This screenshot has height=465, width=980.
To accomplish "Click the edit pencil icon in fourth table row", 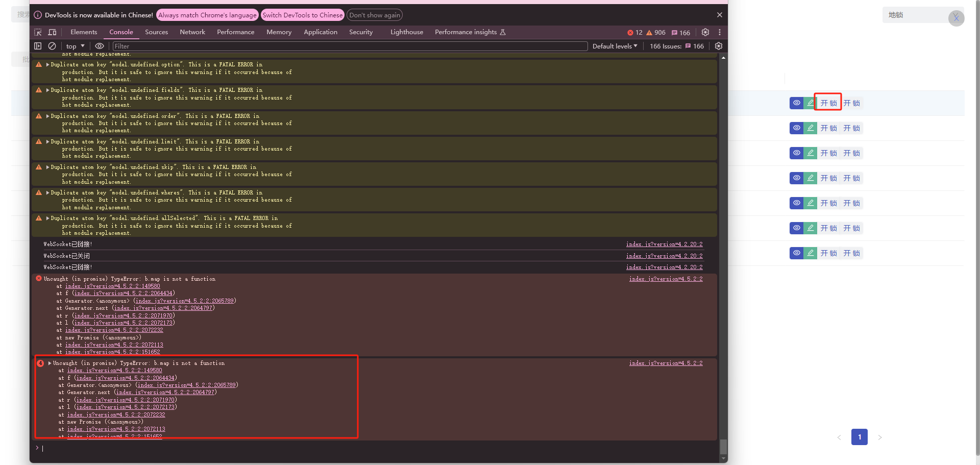I will click(811, 178).
